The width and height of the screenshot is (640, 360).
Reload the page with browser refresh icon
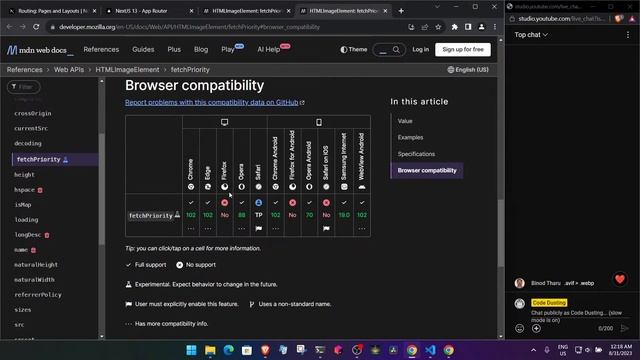(36, 27)
